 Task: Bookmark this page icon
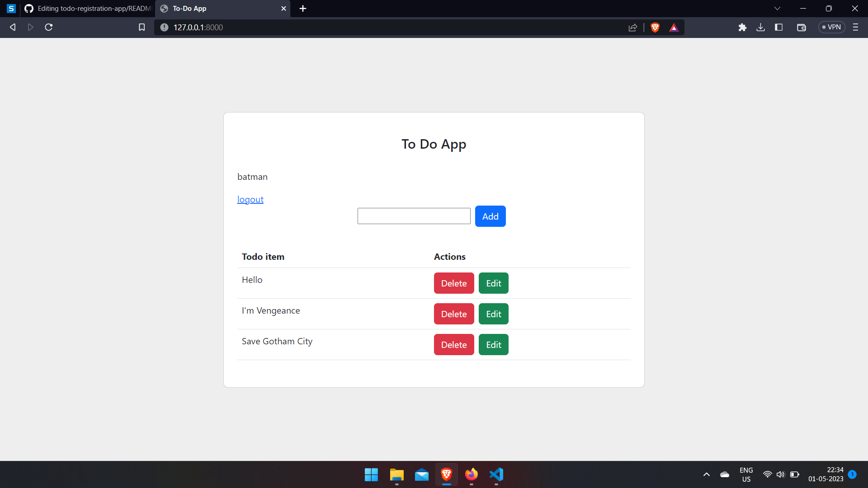(142, 28)
